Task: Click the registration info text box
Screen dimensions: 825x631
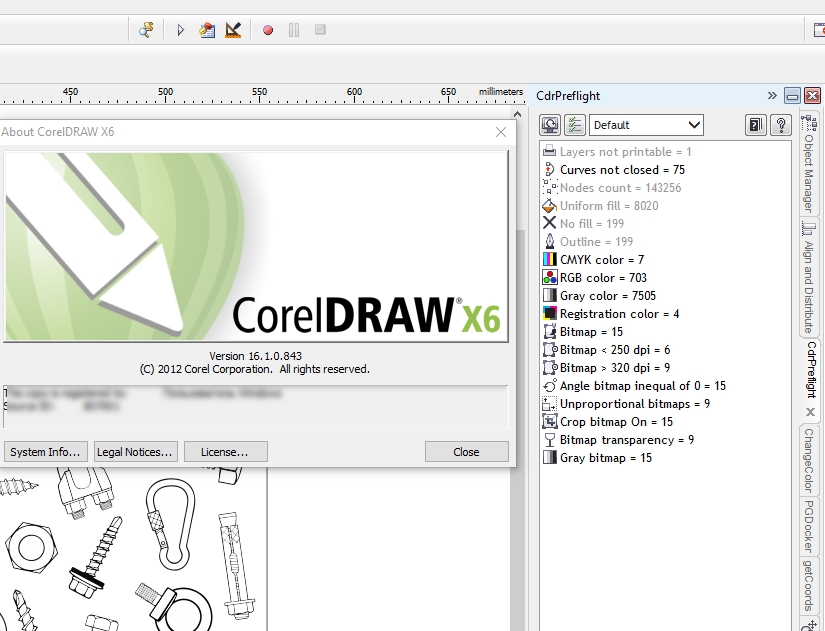Action: [256, 406]
